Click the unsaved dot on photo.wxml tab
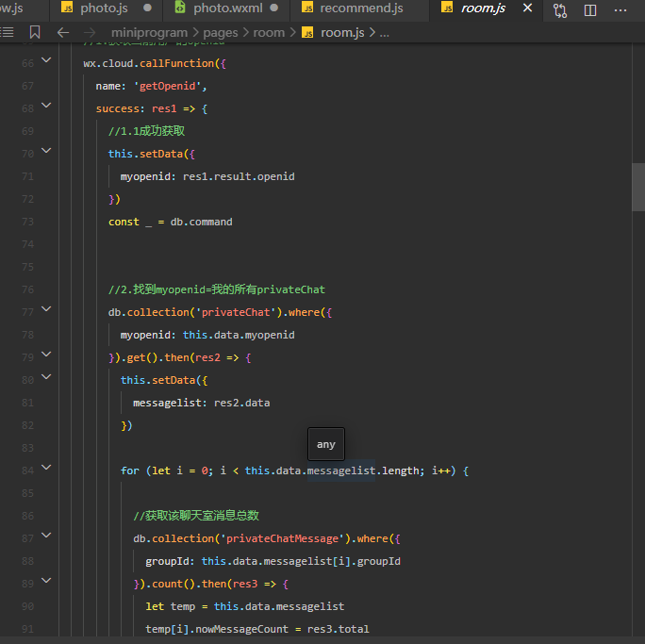This screenshot has width=645, height=644. tap(273, 8)
